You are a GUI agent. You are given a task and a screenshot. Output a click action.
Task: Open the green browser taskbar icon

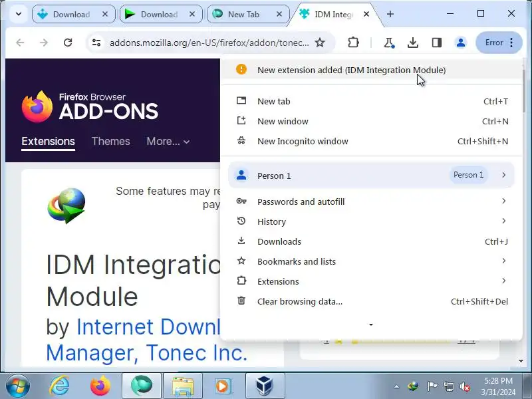coord(142,386)
